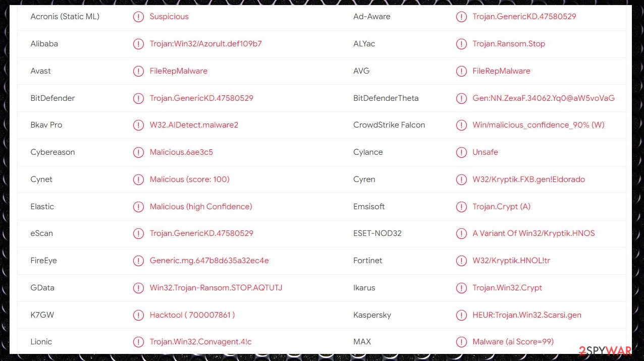Select the Emsisoft vendor label

369,207
